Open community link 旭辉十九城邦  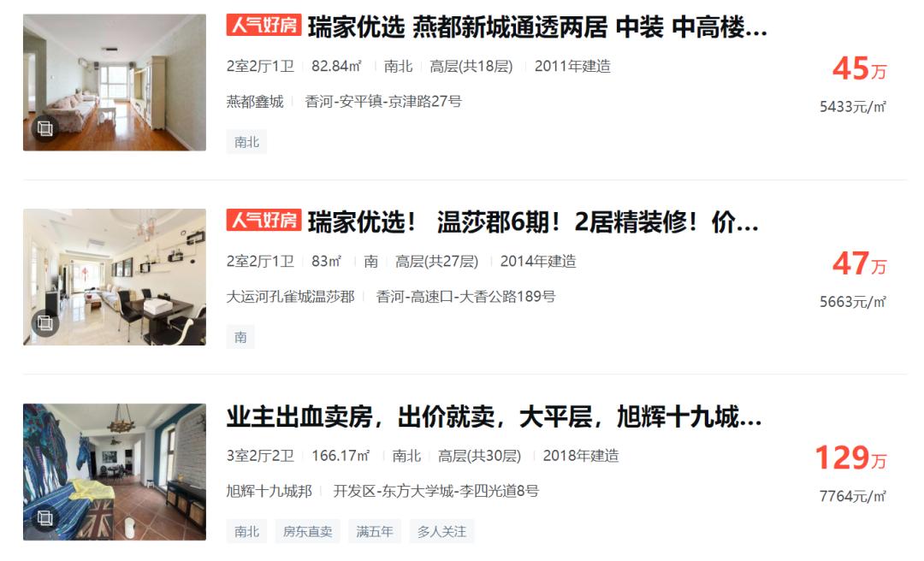[x=269, y=491]
